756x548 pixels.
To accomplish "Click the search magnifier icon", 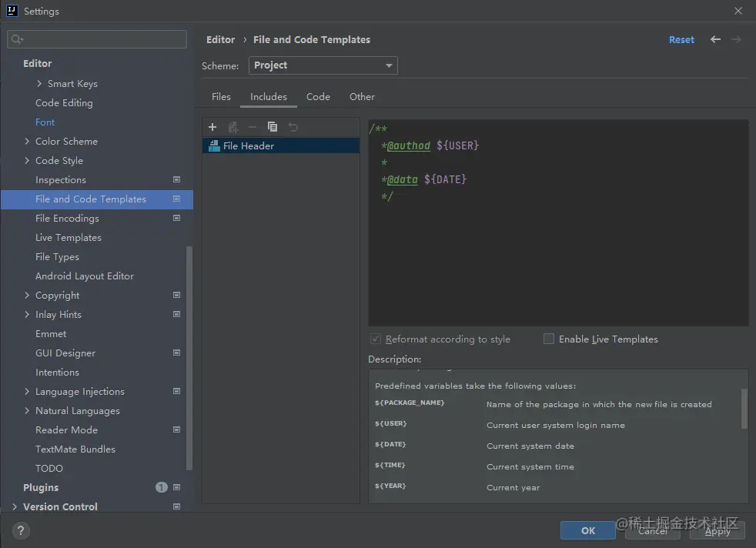I will (17, 39).
